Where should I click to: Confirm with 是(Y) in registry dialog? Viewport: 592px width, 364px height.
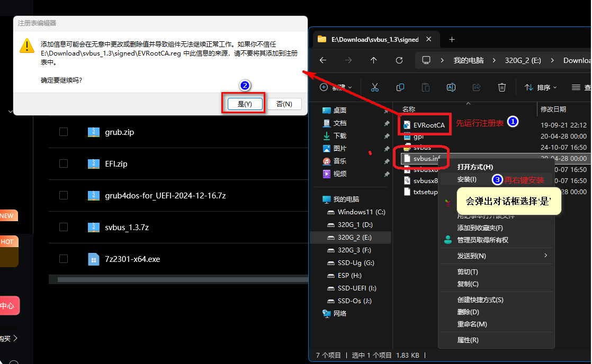point(245,104)
